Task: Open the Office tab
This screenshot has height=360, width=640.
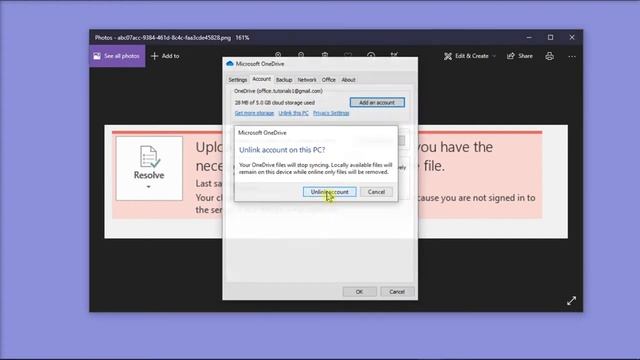Action: (x=329, y=80)
